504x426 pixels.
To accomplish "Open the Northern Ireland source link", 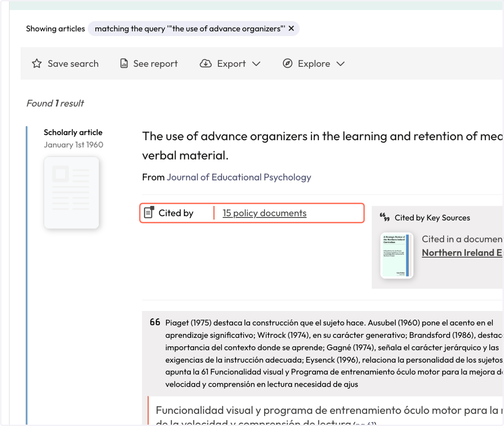I will [462, 253].
